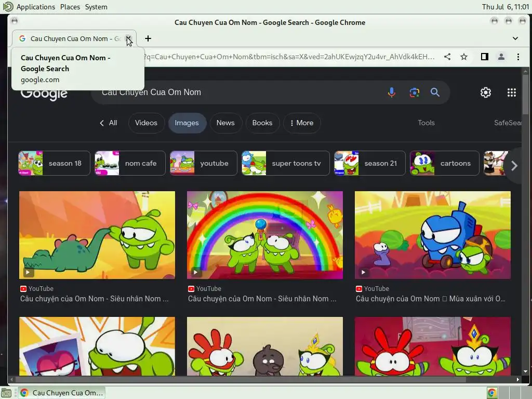Open the Google apps grid
This screenshot has height=399, width=532.
pos(512,92)
